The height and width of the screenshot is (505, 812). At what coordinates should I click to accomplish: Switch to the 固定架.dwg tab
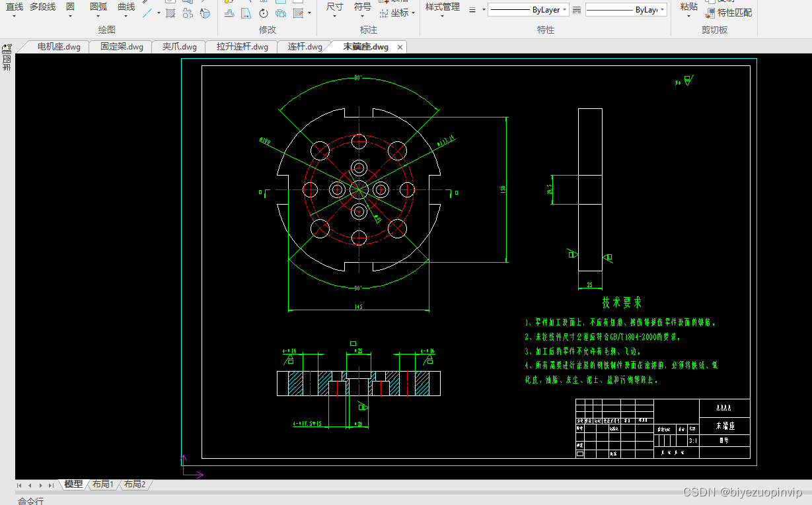(x=122, y=47)
